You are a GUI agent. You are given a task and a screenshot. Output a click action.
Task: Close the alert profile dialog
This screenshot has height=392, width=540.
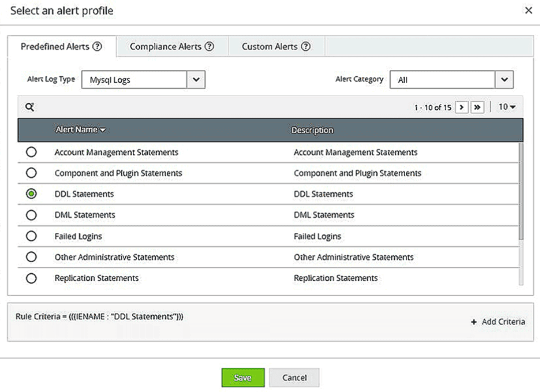[x=529, y=10]
